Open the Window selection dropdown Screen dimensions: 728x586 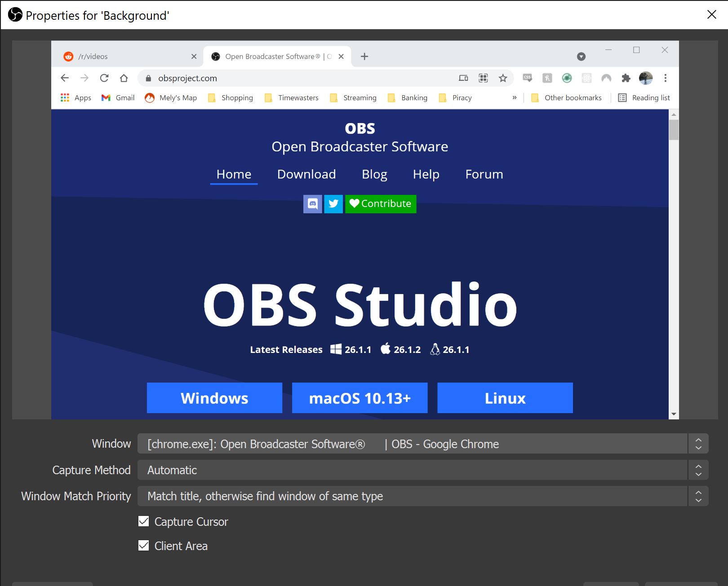[423, 444]
